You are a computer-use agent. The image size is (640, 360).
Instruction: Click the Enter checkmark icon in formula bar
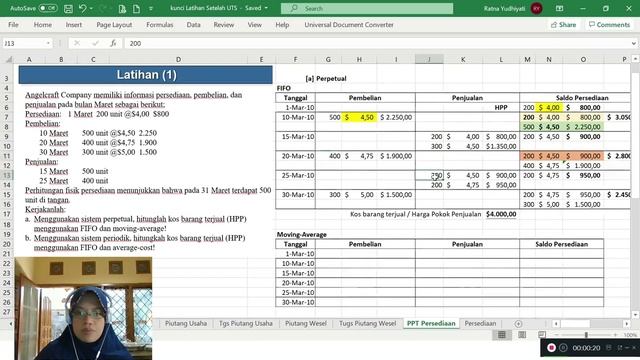tap(95, 43)
